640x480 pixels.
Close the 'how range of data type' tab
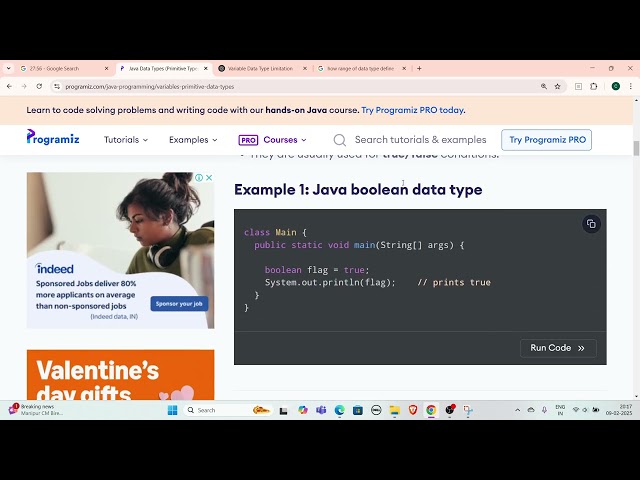(x=404, y=69)
